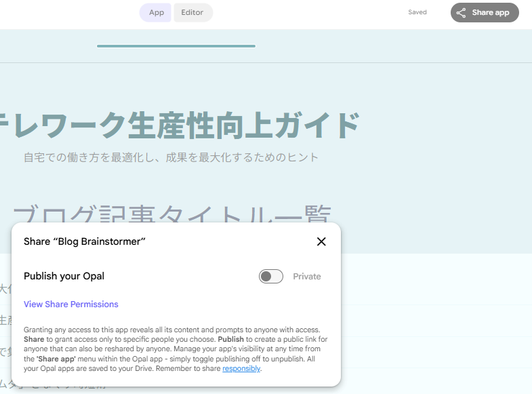The height and width of the screenshot is (394, 532).
Task: Click the Saved status indicator
Action: coord(417,13)
